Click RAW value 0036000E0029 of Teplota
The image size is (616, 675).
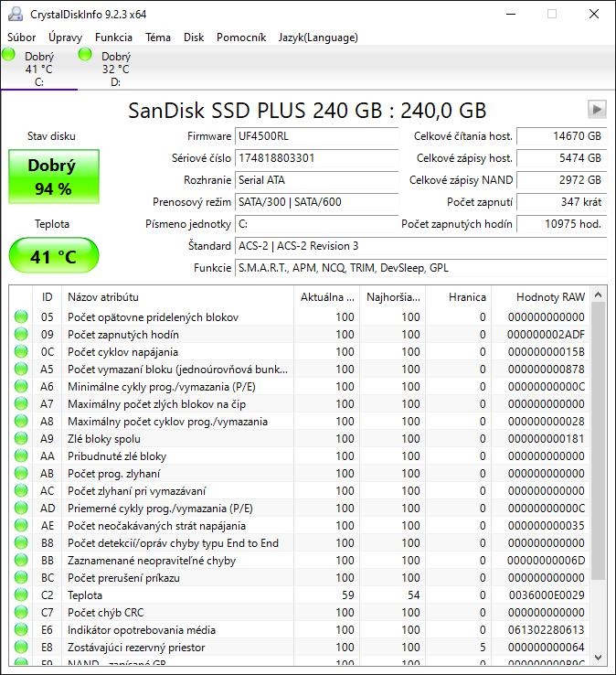(x=547, y=595)
